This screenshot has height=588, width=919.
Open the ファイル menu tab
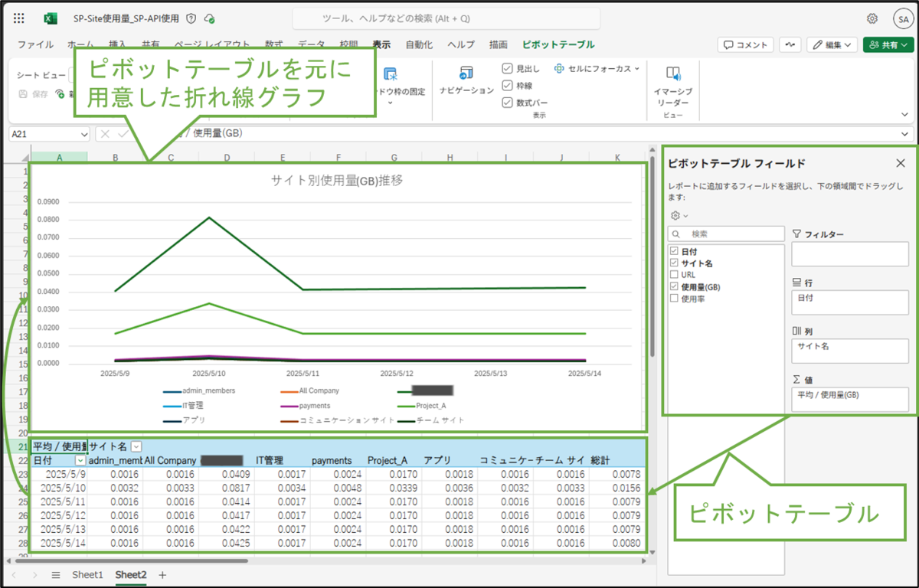(35, 44)
